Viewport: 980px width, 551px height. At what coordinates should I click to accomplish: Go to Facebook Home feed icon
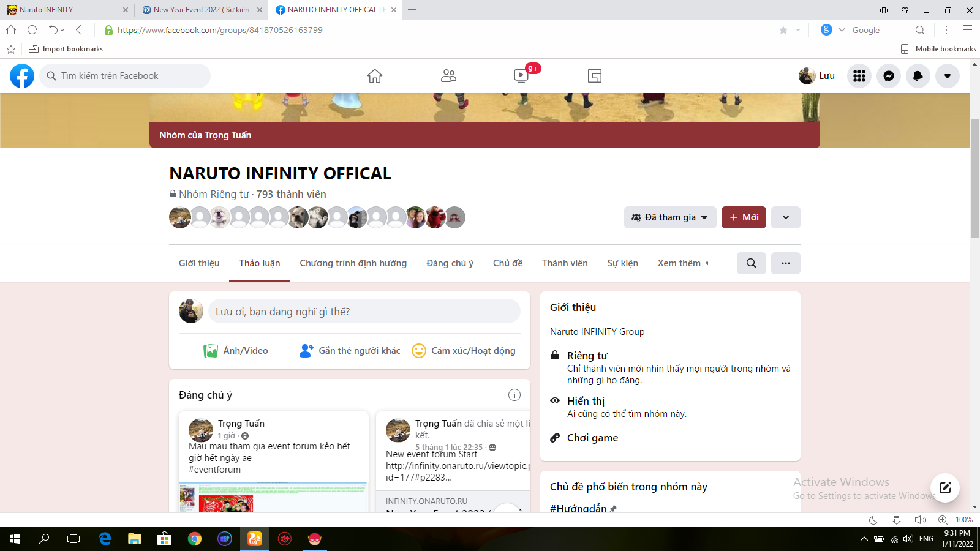tap(375, 76)
